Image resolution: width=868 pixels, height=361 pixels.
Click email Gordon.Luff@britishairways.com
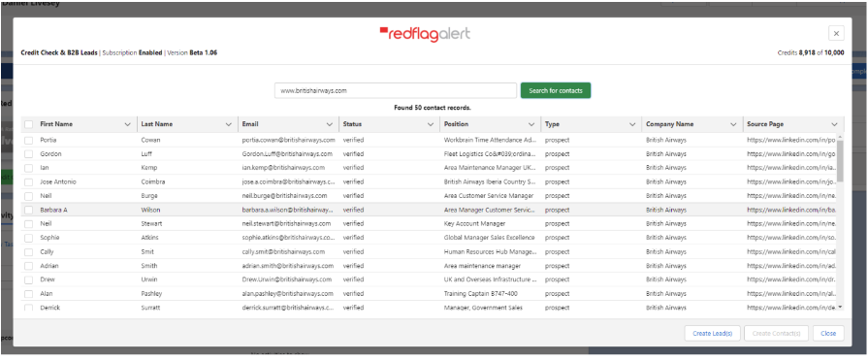point(287,154)
